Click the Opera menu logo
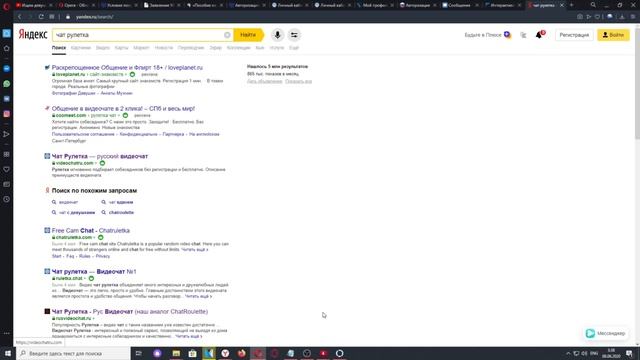The image size is (640, 360). [6, 6]
